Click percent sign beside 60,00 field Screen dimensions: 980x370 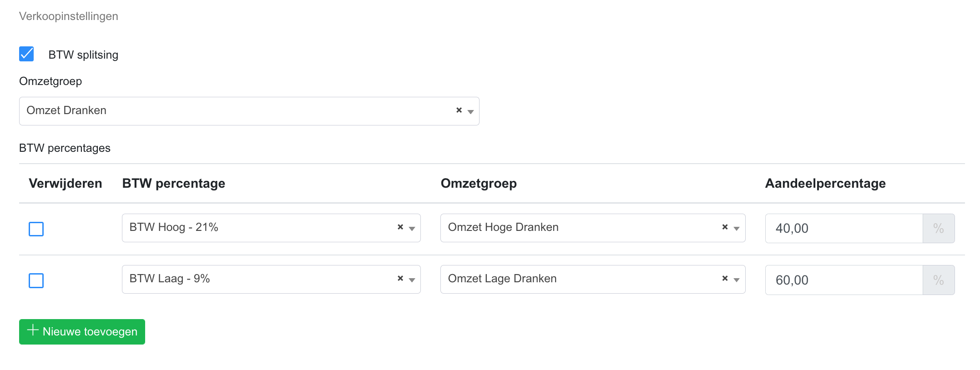point(938,280)
